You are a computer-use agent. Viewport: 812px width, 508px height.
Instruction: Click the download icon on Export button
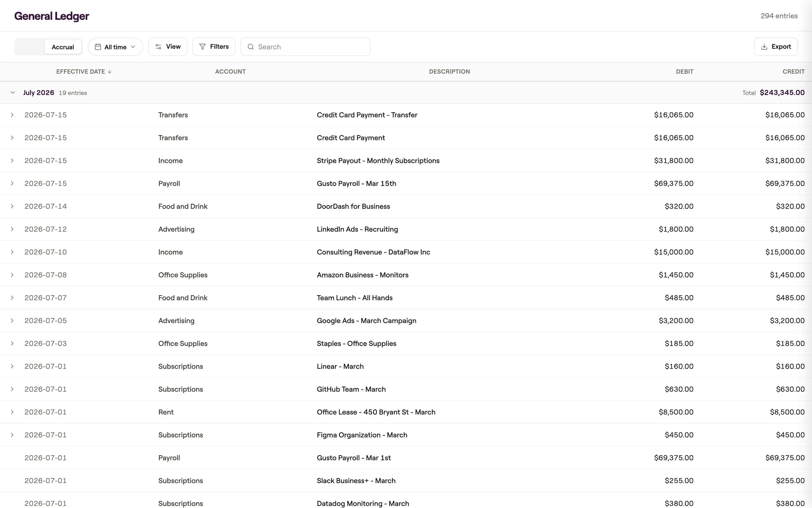(764, 47)
